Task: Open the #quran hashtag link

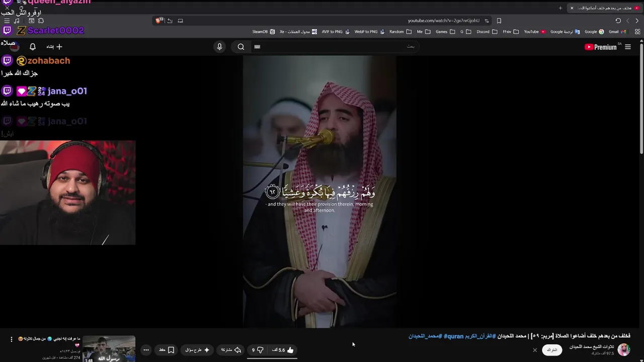Action: (453, 336)
